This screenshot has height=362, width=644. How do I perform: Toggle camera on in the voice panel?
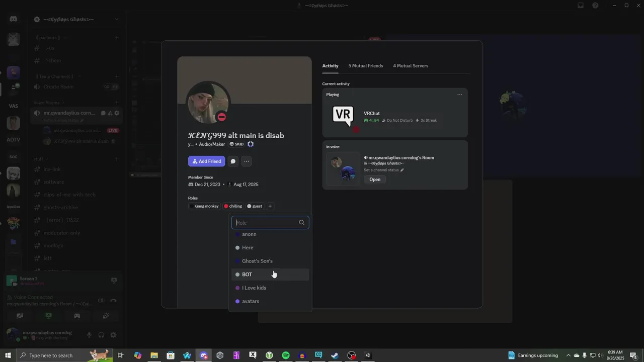(20, 316)
